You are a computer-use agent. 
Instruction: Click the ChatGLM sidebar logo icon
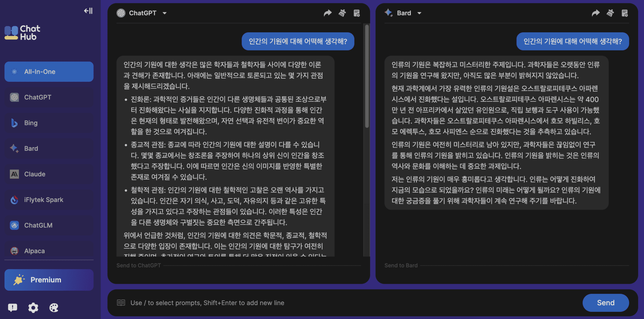[x=14, y=225]
